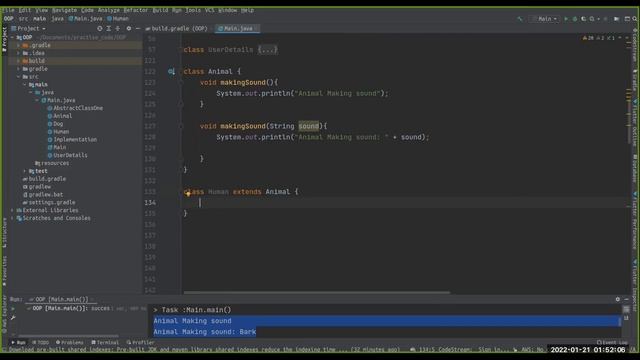Image resolution: width=640 pixels, height=360 pixels.
Task: Expand the .idea folder
Action: click(x=18, y=53)
